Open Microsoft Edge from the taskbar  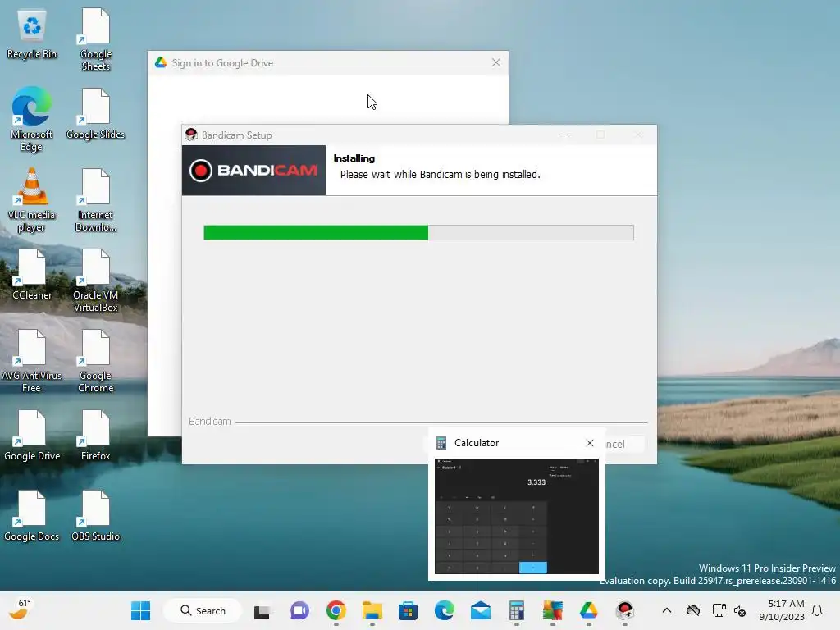coord(444,610)
